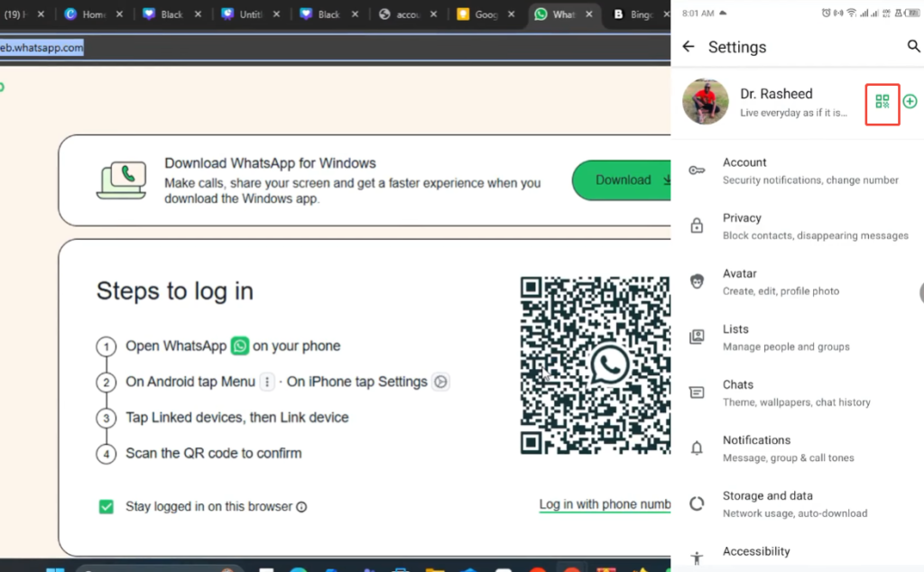Click the info icon beside Stay logged in
The width and height of the screenshot is (924, 572).
point(301,507)
